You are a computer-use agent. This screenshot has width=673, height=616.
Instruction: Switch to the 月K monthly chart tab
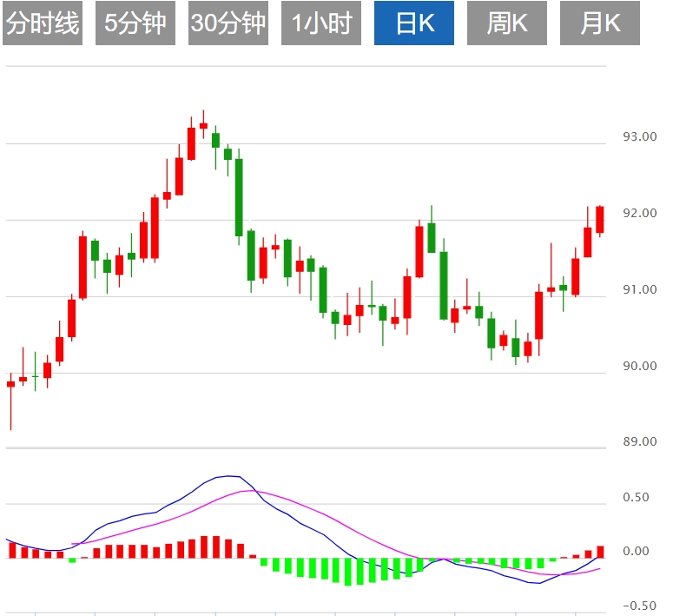click(600, 23)
